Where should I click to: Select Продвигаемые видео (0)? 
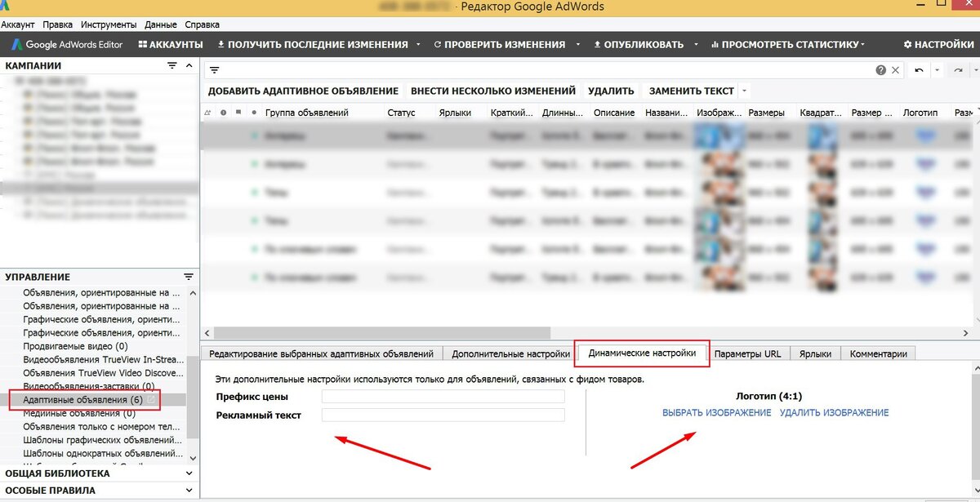75,346
